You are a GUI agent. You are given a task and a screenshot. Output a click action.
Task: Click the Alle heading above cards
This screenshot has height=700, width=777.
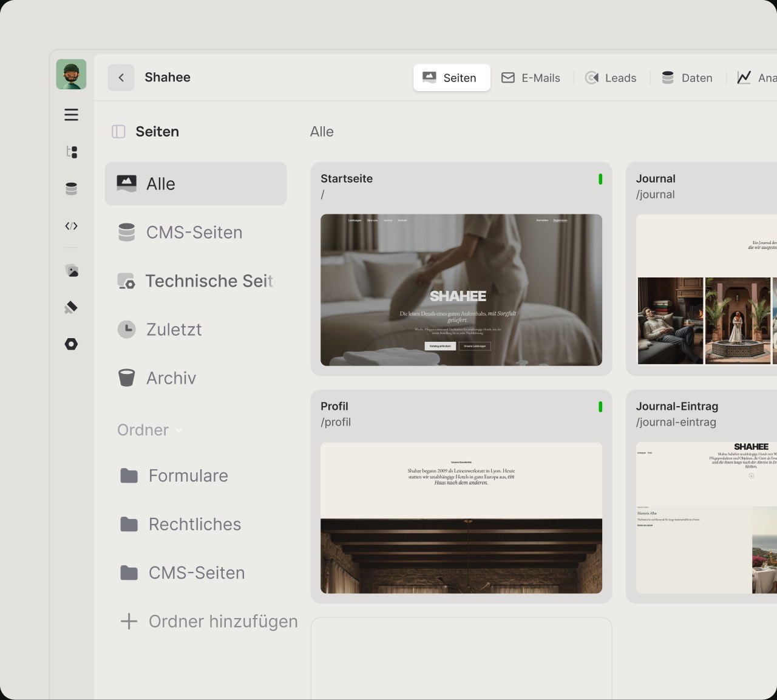tap(322, 132)
